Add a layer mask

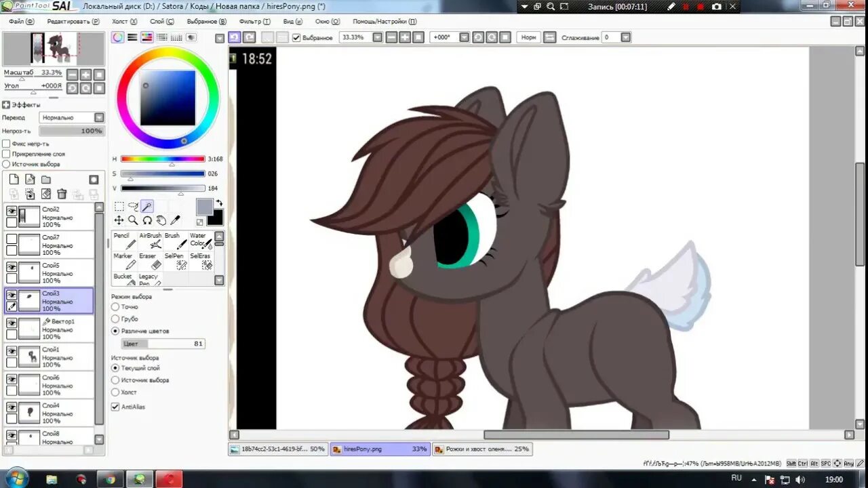pyautogui.click(x=94, y=180)
